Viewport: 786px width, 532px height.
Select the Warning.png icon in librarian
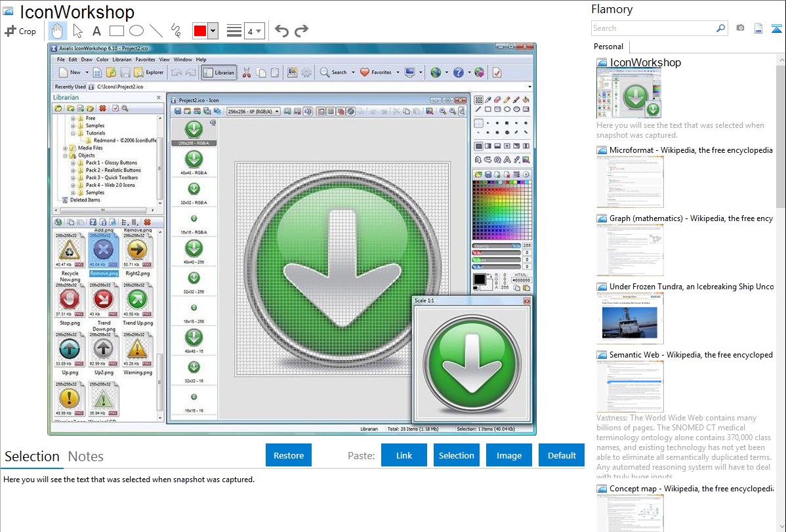137,354
